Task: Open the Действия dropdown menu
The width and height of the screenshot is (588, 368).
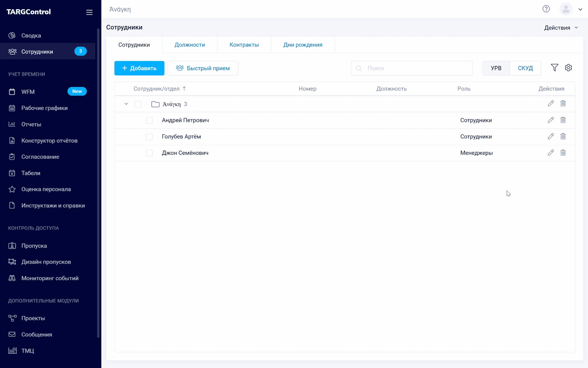Action: coord(561,28)
